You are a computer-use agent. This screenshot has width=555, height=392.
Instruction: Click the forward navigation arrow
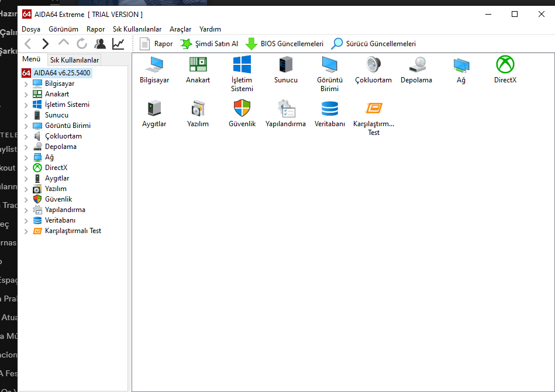[x=45, y=44]
